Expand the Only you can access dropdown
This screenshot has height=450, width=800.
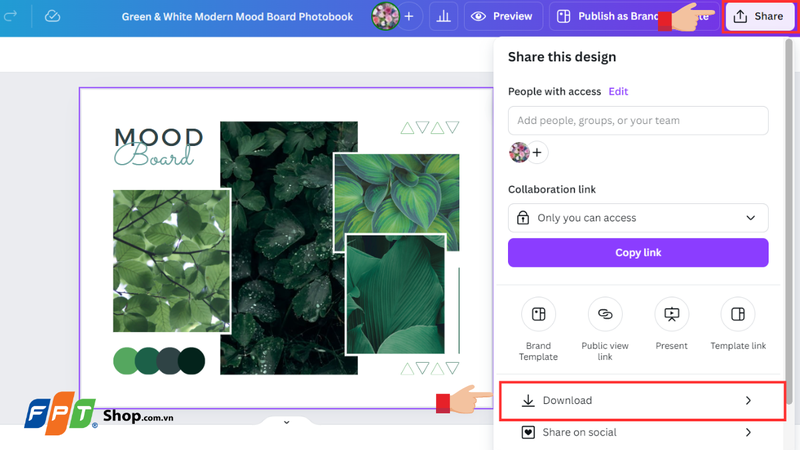click(x=638, y=218)
